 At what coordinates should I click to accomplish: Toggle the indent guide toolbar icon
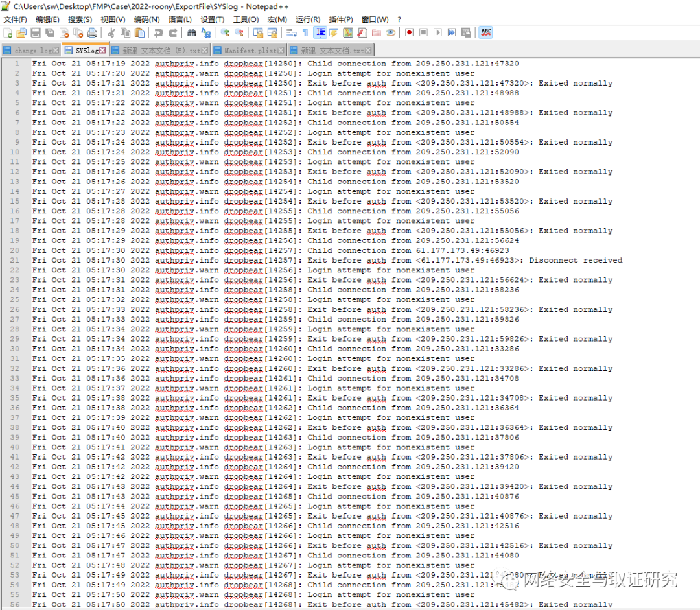coord(320,32)
